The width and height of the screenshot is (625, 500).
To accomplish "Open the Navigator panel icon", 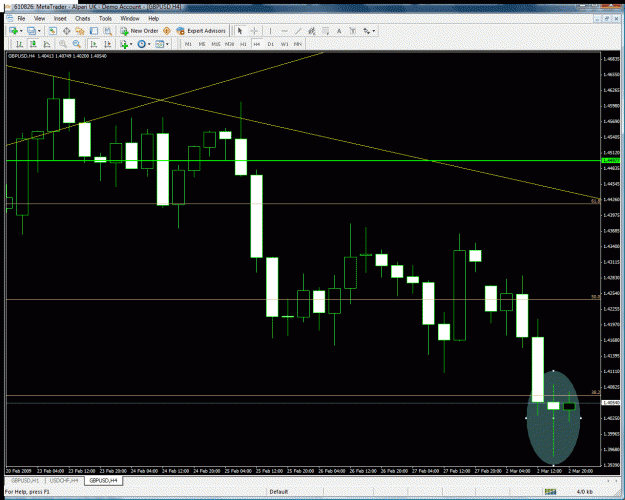I will 80,31.
